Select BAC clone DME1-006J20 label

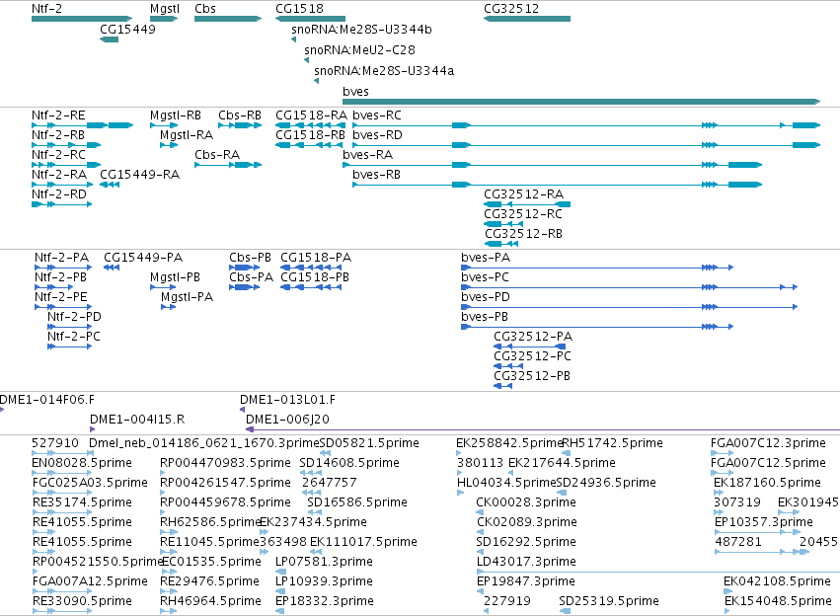pyautogui.click(x=287, y=420)
